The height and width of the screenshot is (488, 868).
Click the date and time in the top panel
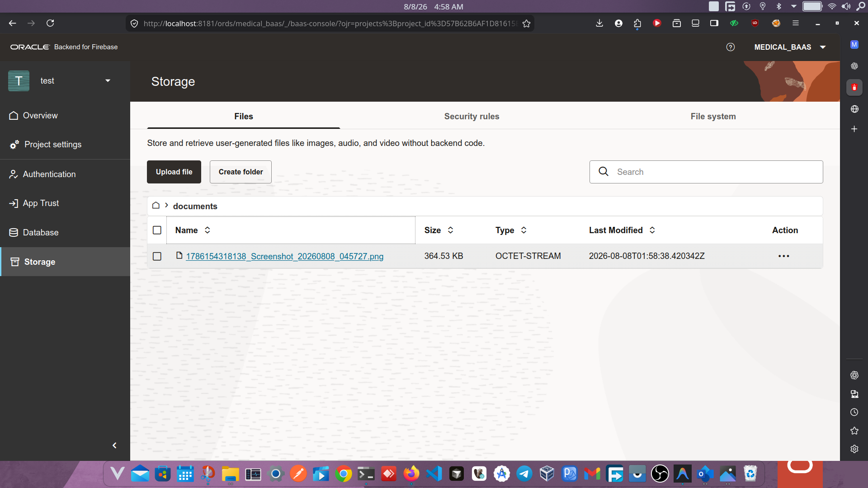pyautogui.click(x=433, y=7)
